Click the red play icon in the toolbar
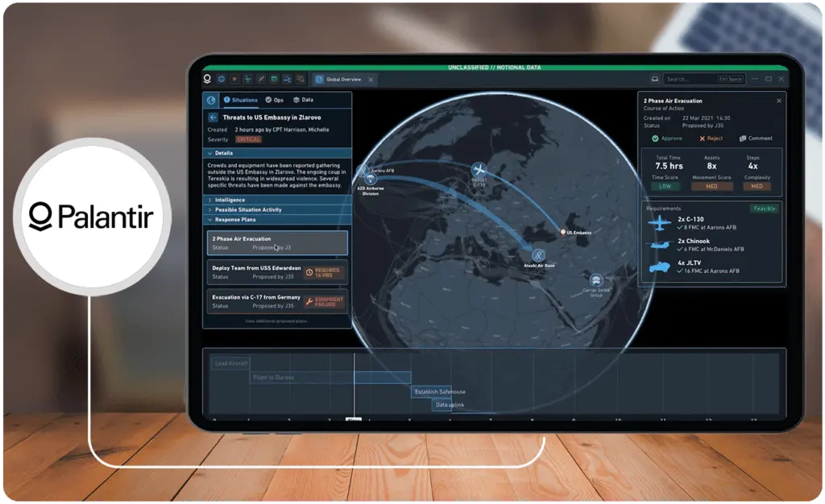Screen dimensions: 825x504 click(x=234, y=79)
